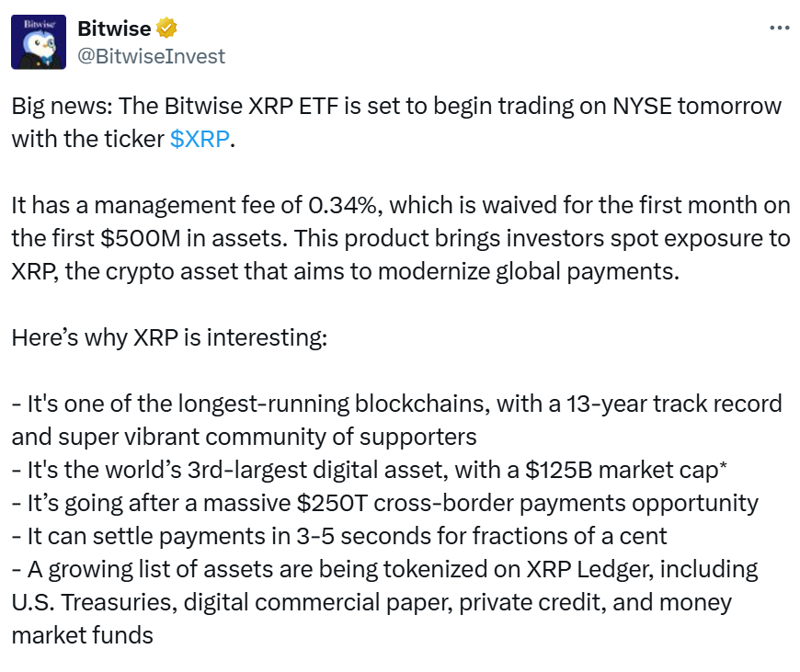Viewport: 800px width, 672px height.
Task: Click the line about the $125B market cap
Action: 368,471
